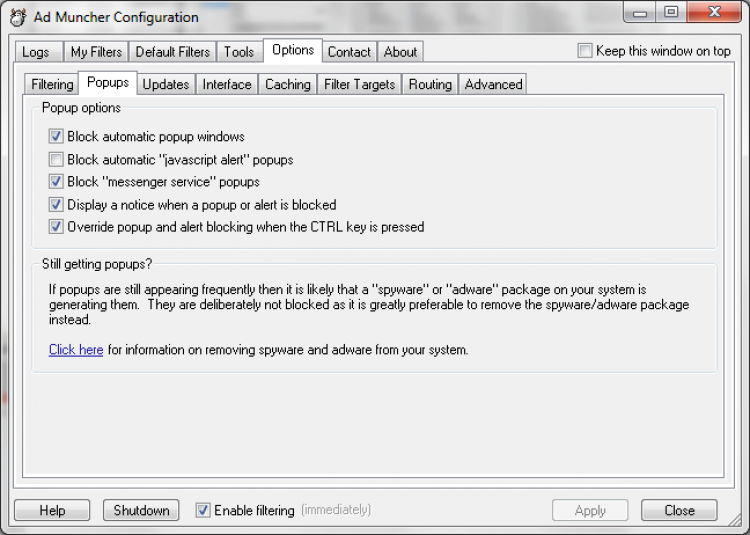Switch to Filter Targets sub-tab
The width and height of the screenshot is (750, 535).
[360, 85]
